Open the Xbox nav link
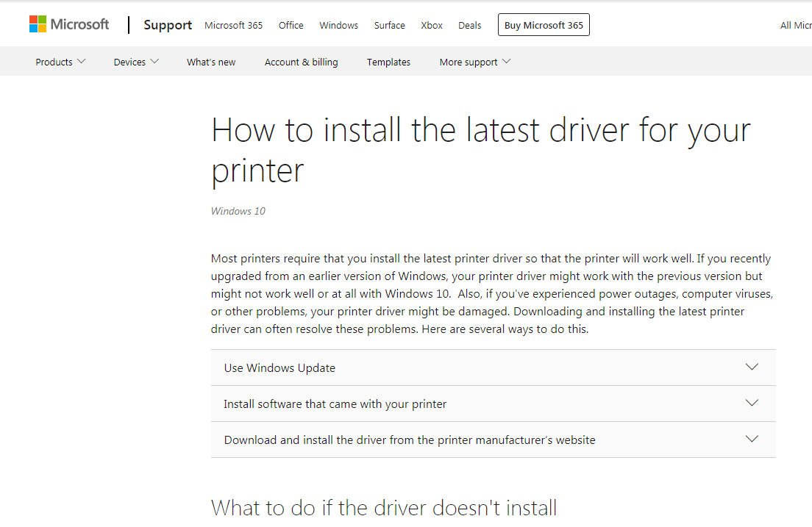Viewport: 812px width, 527px height. (x=432, y=25)
